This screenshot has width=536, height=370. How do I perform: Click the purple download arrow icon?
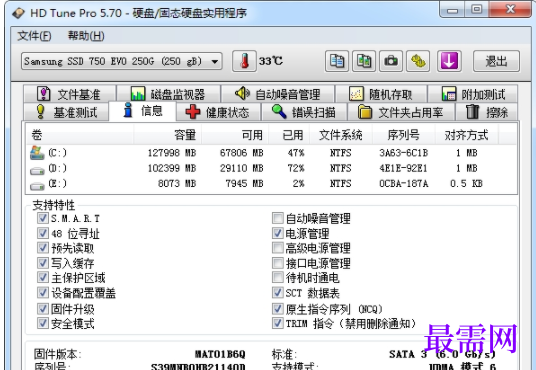[x=449, y=62]
